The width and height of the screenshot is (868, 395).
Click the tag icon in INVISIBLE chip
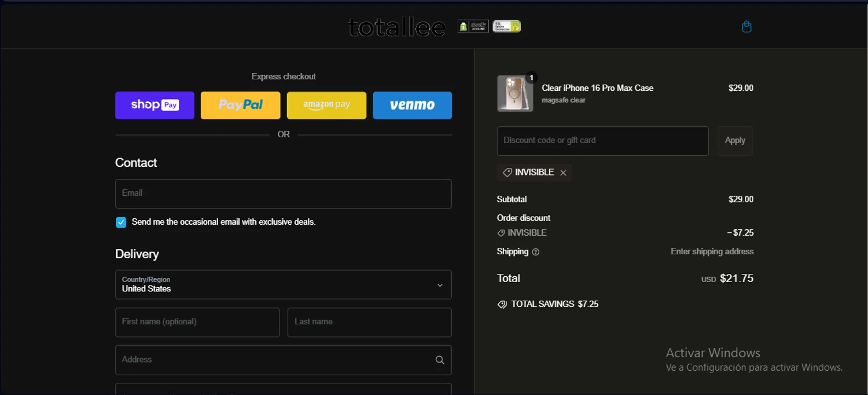click(507, 173)
